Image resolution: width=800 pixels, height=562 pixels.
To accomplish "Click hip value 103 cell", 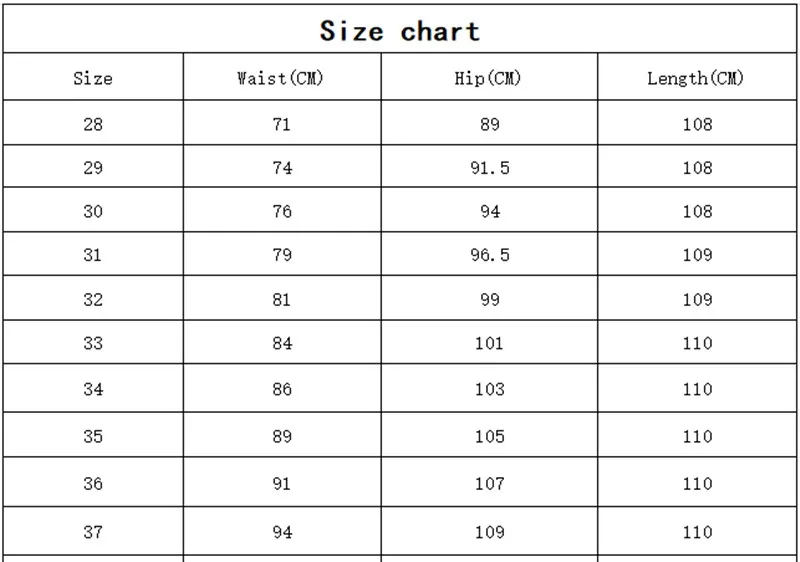I will click(x=490, y=389).
